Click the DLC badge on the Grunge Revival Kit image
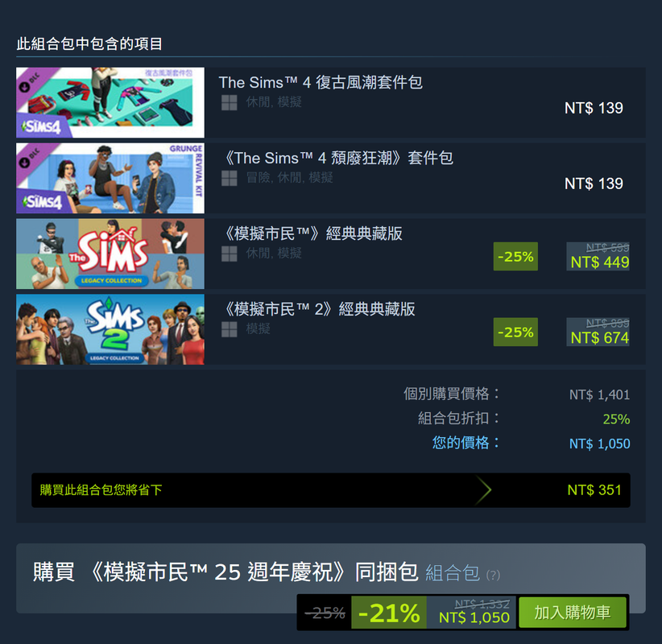This screenshot has height=644, width=662. coord(31,158)
